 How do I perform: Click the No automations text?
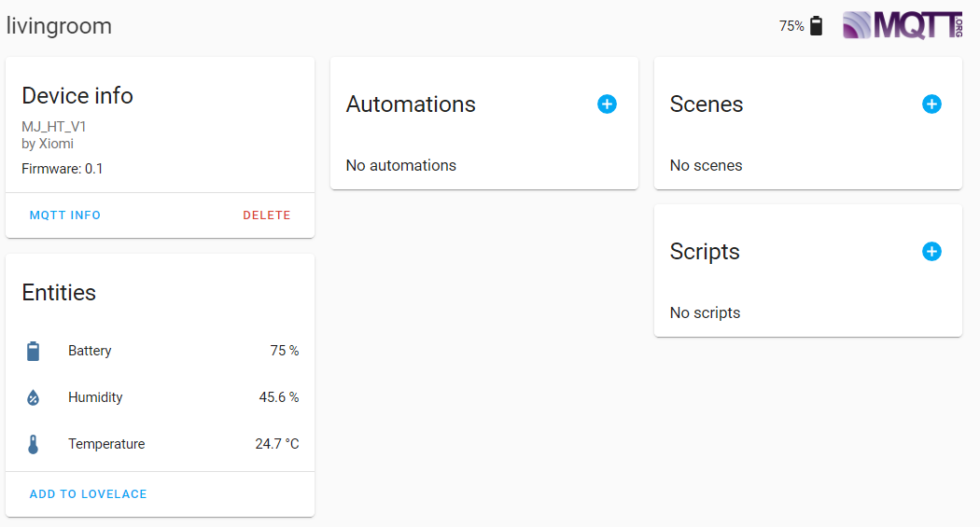[401, 165]
